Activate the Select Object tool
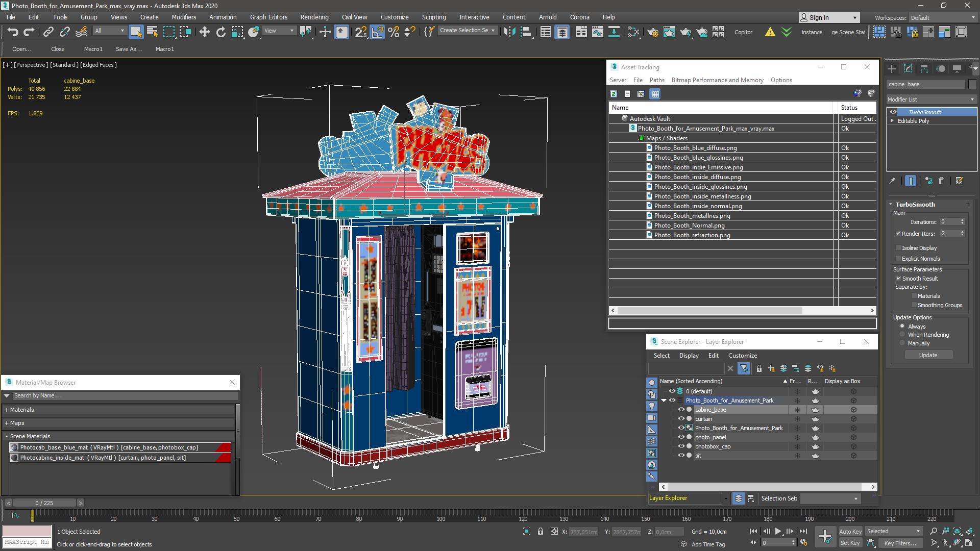 point(136,32)
